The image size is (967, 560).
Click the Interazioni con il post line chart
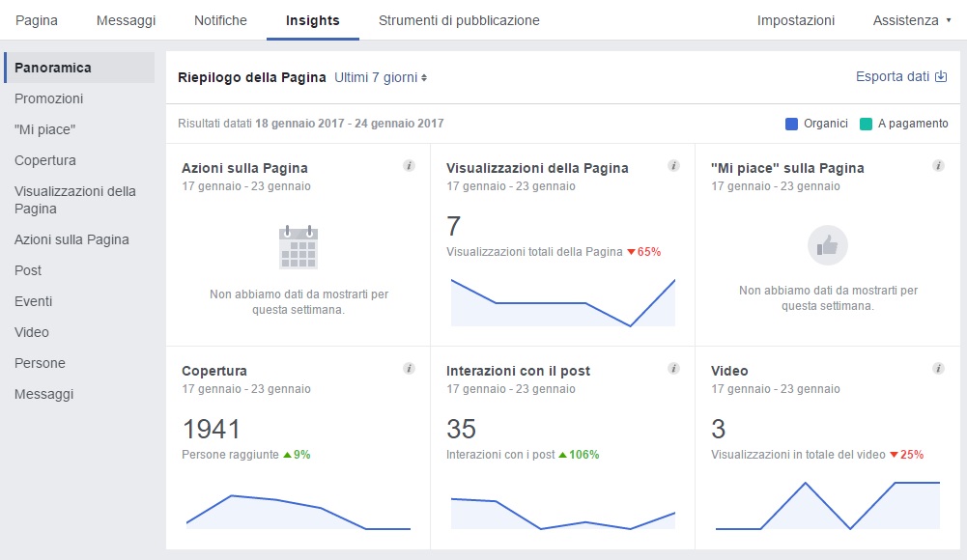coord(563,513)
